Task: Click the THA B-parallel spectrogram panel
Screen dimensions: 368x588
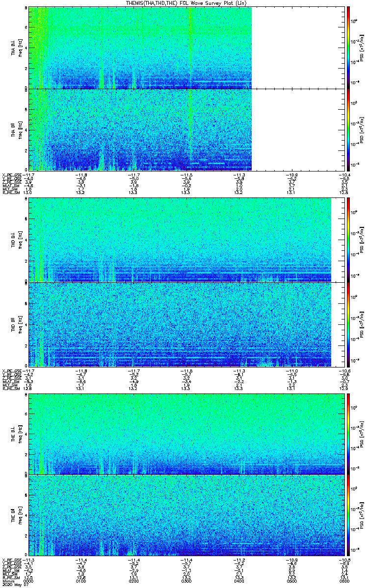Action: (186, 129)
